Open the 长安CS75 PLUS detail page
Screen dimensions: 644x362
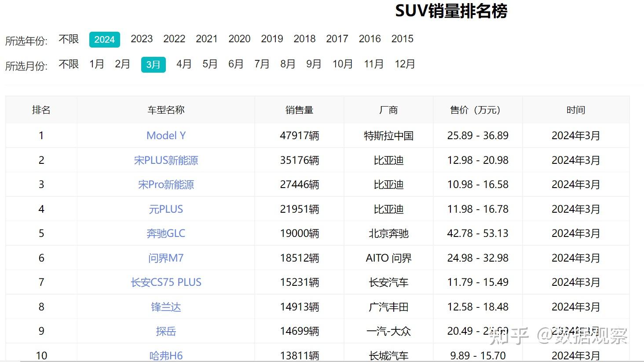pyautogui.click(x=166, y=282)
